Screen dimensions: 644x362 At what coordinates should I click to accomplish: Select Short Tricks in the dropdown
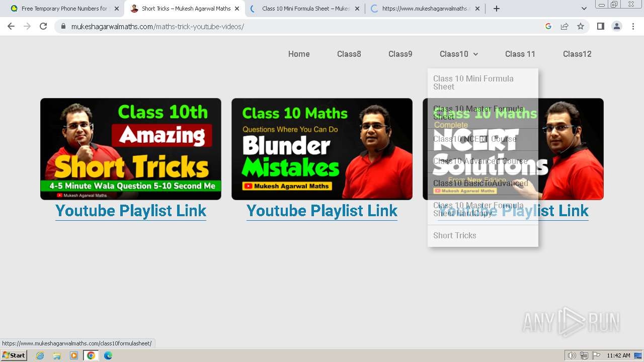483,235
